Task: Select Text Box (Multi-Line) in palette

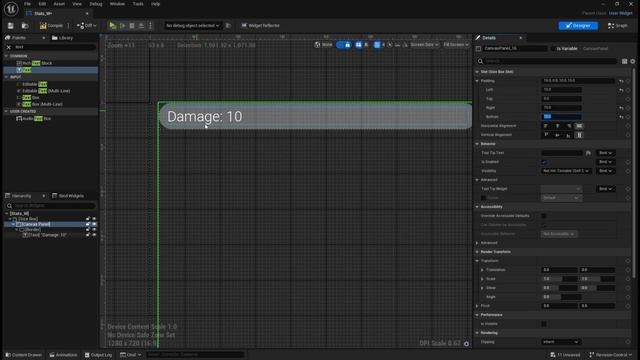Action: (x=40, y=104)
